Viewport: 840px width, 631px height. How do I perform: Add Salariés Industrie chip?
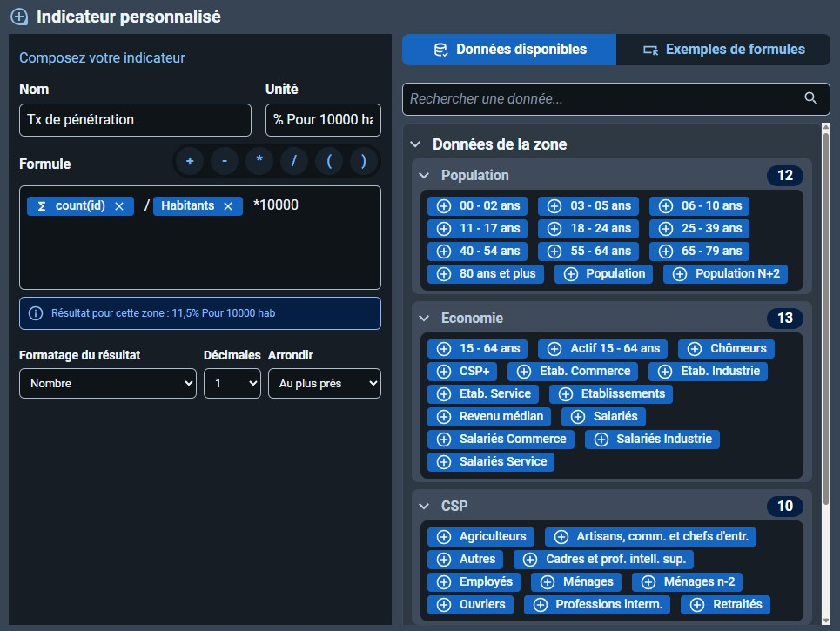[652, 440]
